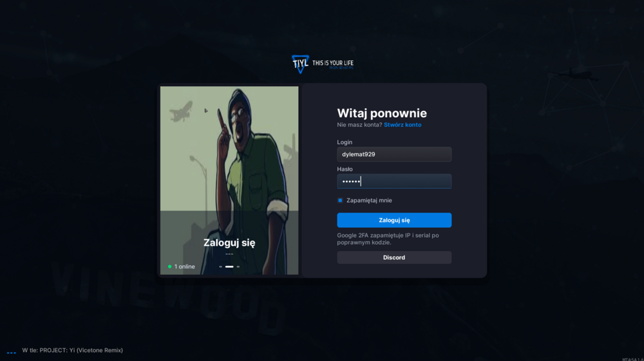Screen dimensions: 644x361
Task: Select the last carousel slide indicator
Action: coord(238,266)
